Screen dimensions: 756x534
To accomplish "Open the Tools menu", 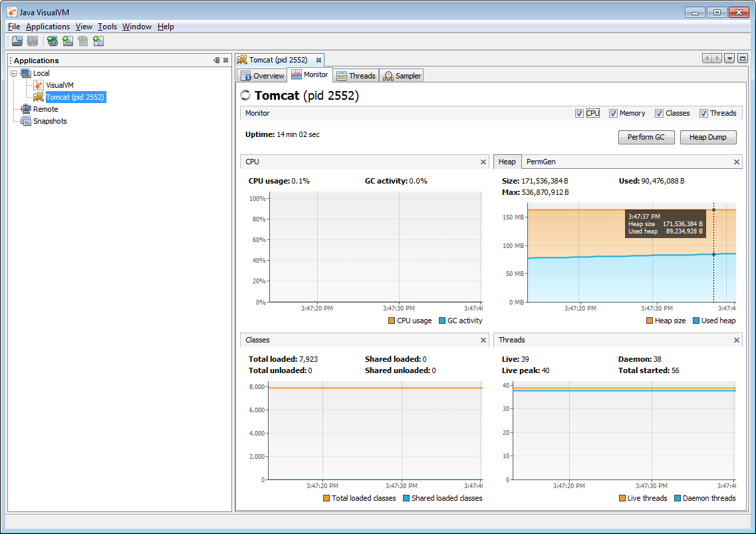I will [107, 27].
